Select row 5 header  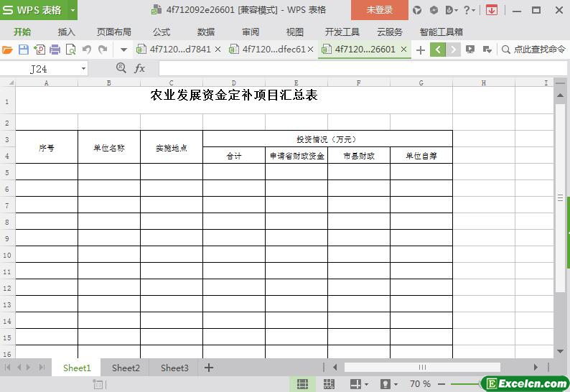click(7, 172)
